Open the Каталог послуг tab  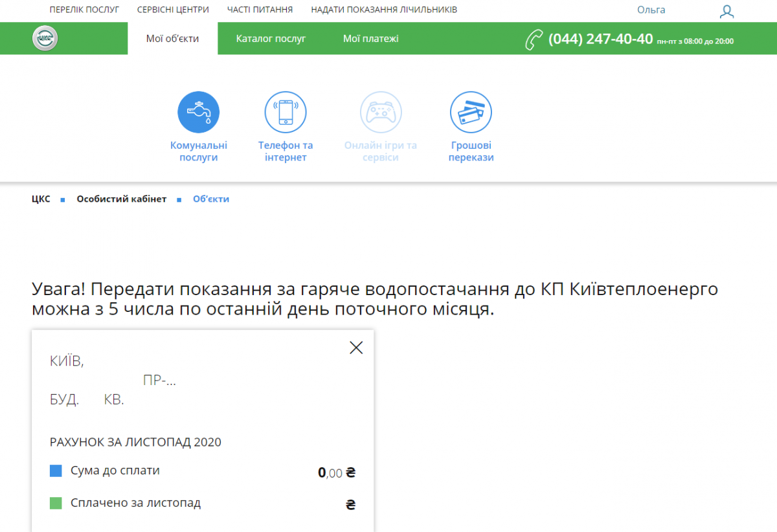(271, 39)
